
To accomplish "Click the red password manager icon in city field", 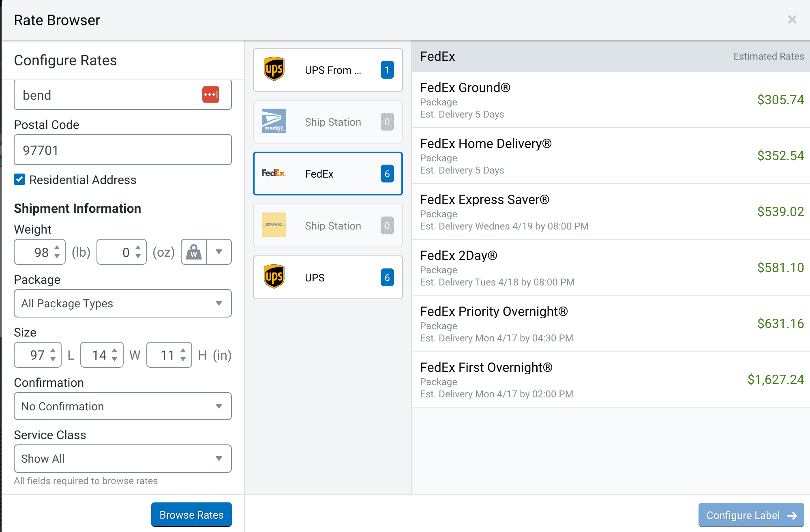I will pos(211,95).
